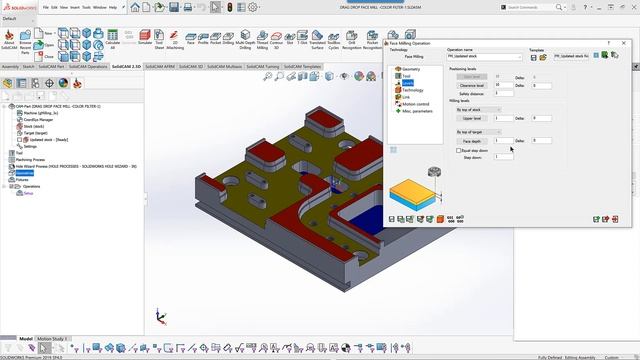
Task: Select Tool page in dialog tree
Action: pos(406,76)
